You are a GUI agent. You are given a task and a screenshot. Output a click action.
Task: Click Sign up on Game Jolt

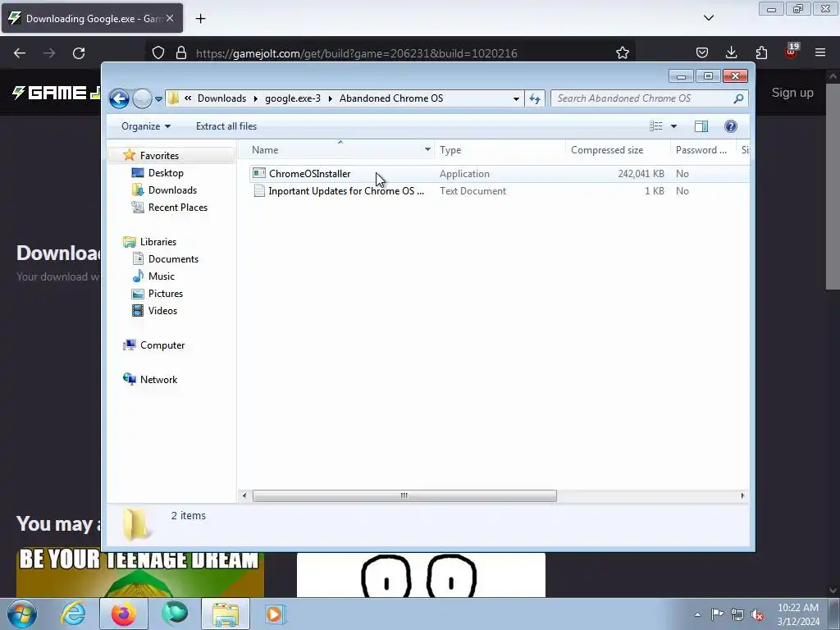792,93
